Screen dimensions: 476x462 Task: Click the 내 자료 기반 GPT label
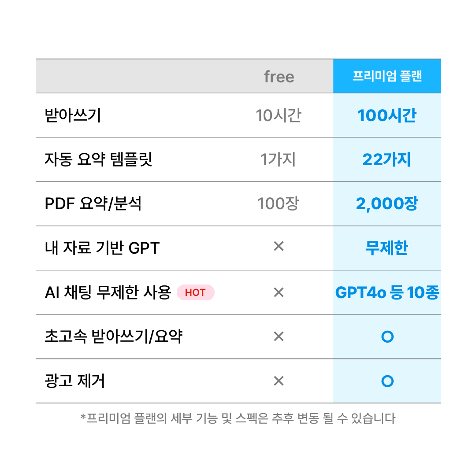tap(102, 248)
